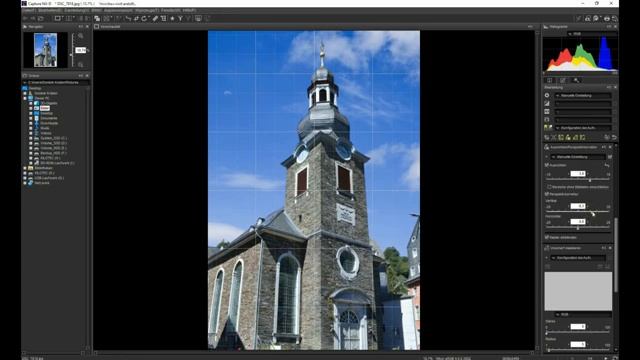
Task: Click the zoom in icon in Navigator
Action: 81,36
